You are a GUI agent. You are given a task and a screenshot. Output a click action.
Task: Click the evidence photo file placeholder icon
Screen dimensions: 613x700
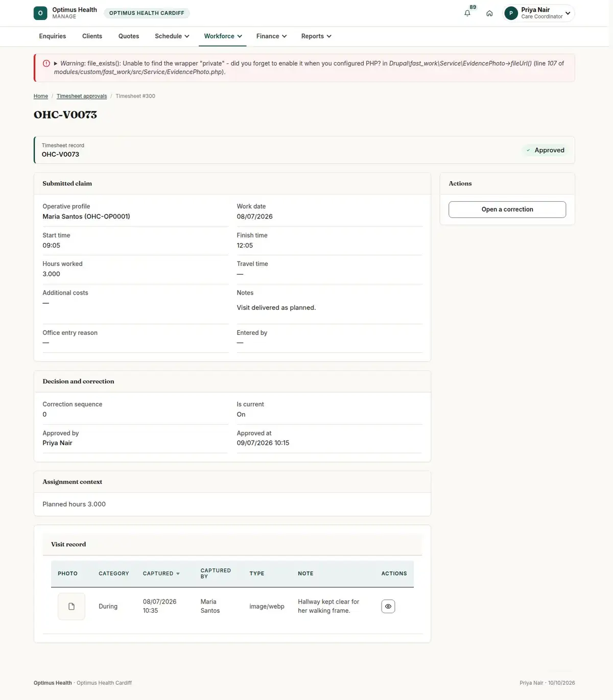click(x=72, y=607)
